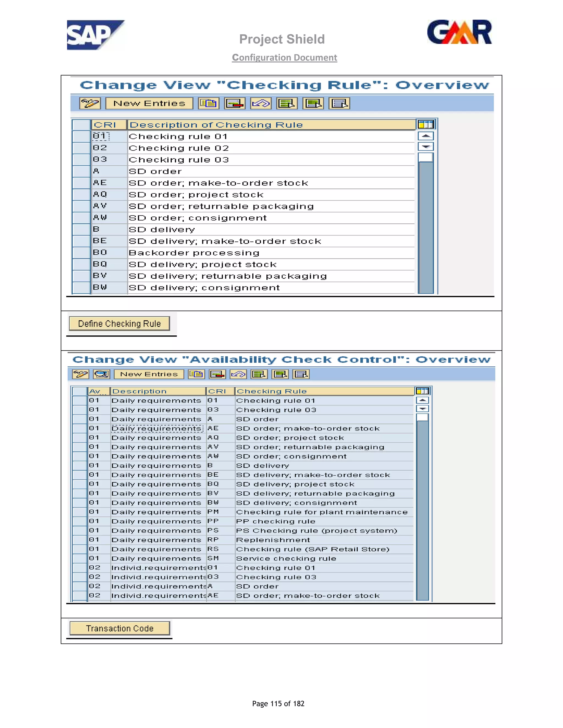The height and width of the screenshot is (728, 563).
Task: Click Replenishment cell
Action: [x=324, y=540]
